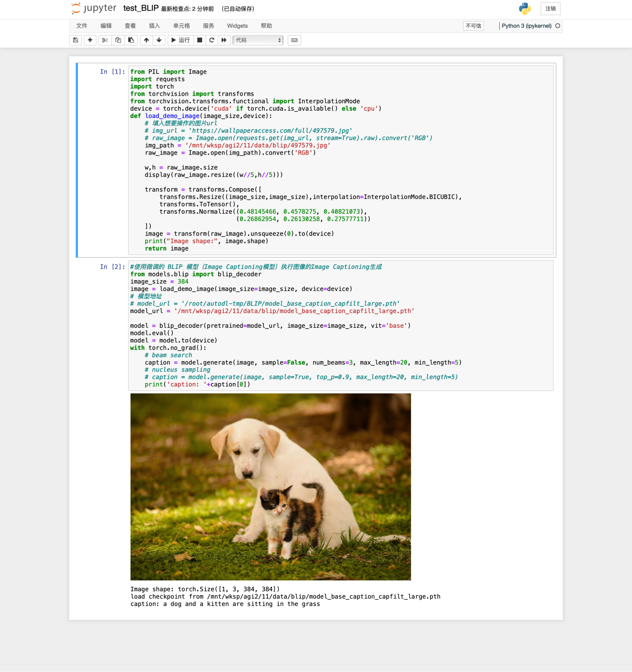Screen dimensions: 632x672
Task: Click the img_path assignment line in cell 1
Action: tap(238, 145)
